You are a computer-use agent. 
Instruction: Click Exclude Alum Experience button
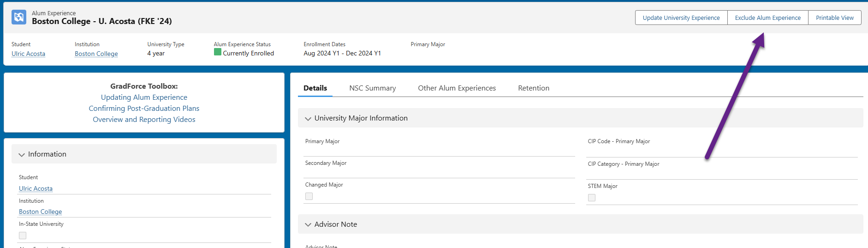[768, 18]
